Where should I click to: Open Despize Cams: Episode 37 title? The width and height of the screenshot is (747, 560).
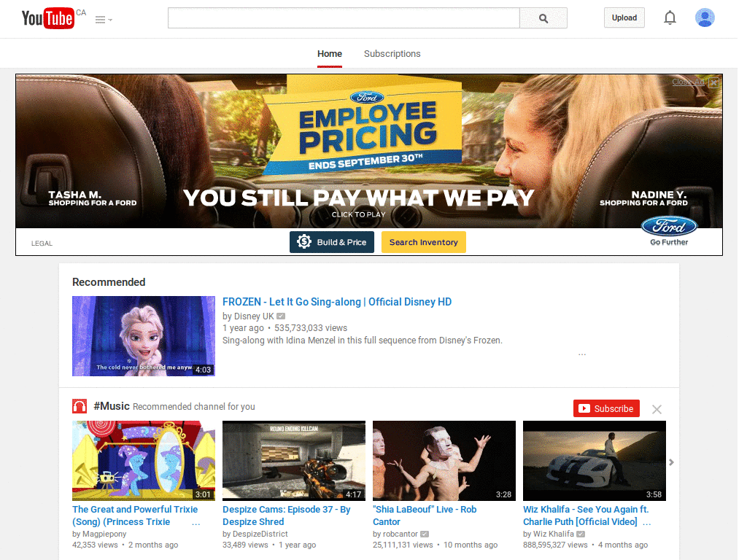pos(286,516)
